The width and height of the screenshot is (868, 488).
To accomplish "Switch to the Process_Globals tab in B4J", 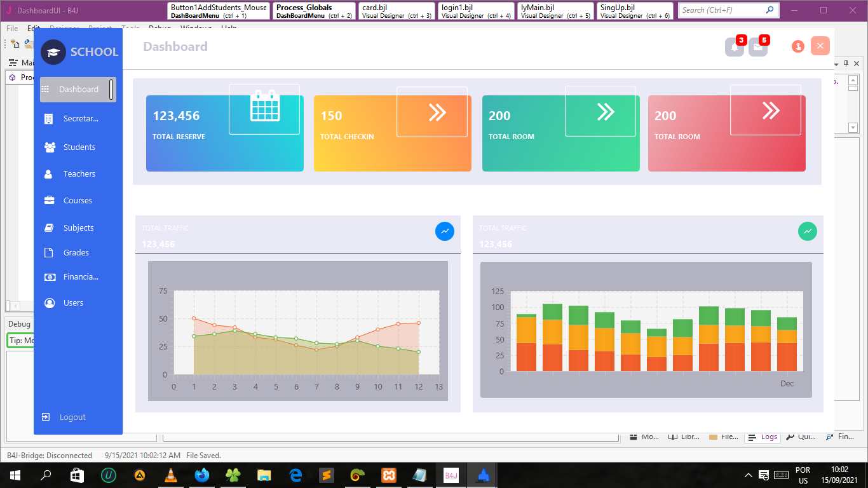I will (314, 11).
